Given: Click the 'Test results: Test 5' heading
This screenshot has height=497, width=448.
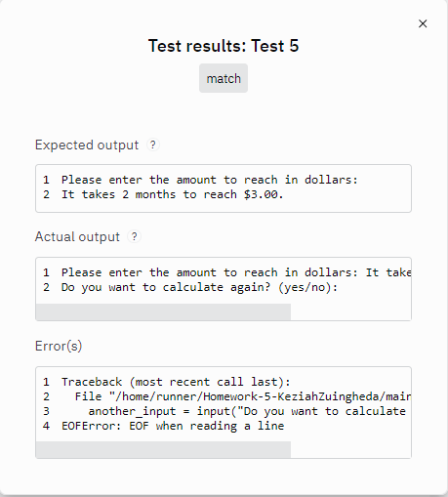Looking at the screenshot, I should point(224,46).
